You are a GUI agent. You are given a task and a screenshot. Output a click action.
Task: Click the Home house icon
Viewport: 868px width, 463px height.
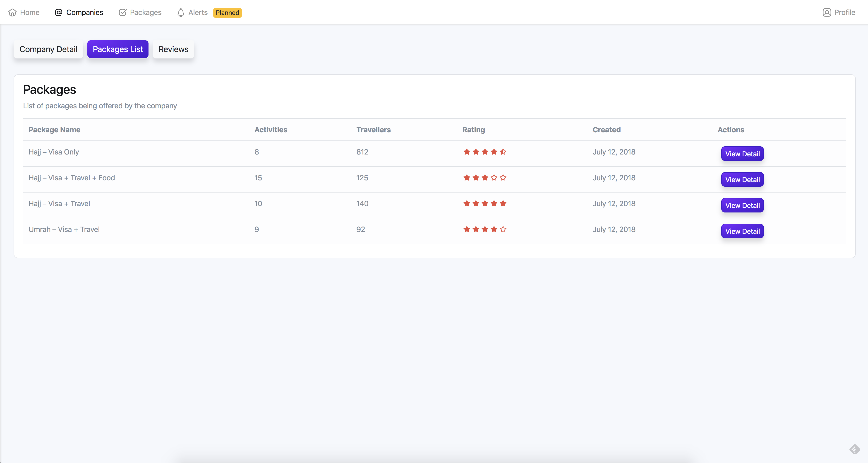pos(12,12)
